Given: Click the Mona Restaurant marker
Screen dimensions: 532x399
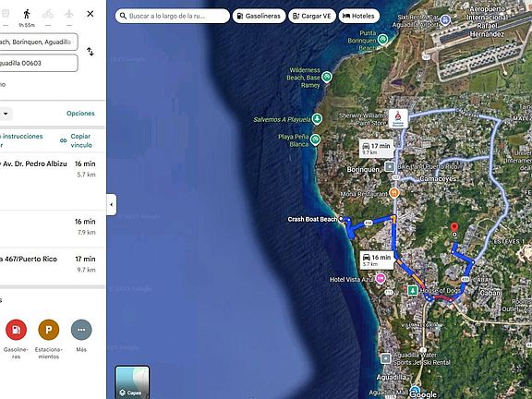Looking at the screenshot, I should point(393,193).
